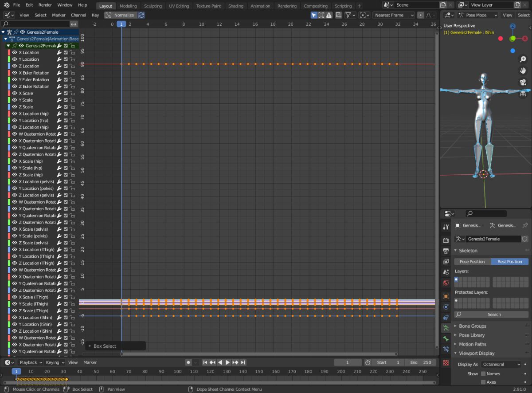Expand the Bone Groups panel
This screenshot has height=393, width=532.
[x=455, y=326]
